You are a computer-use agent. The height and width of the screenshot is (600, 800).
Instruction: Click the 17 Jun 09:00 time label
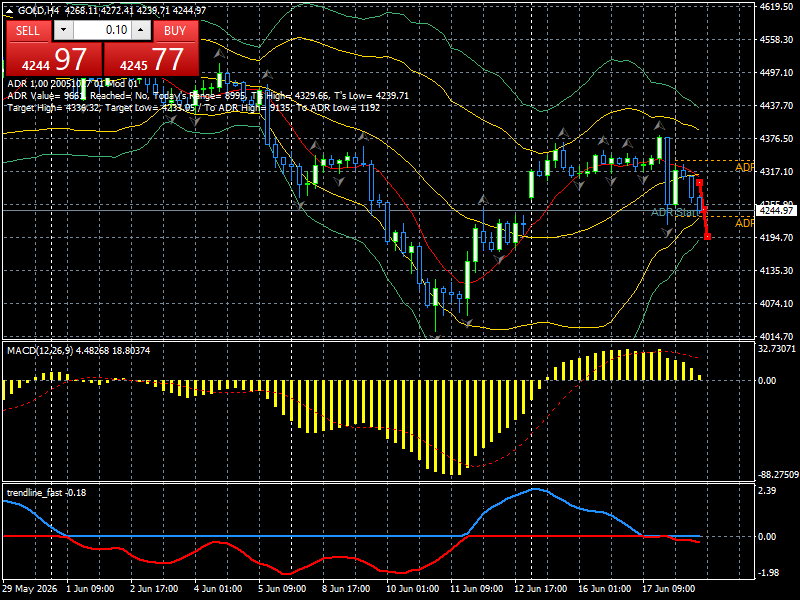(668, 588)
